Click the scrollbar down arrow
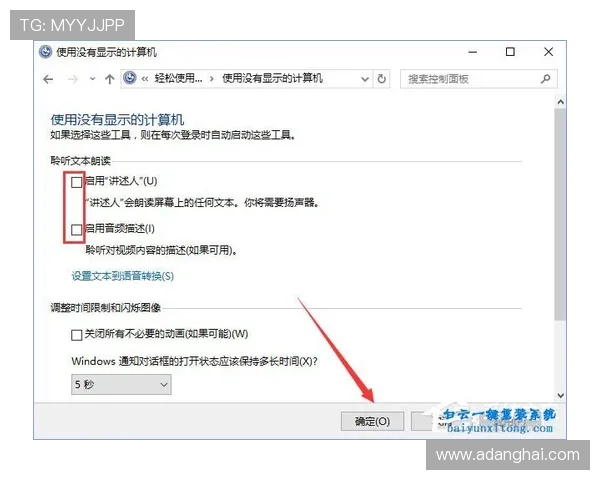 click(561, 395)
